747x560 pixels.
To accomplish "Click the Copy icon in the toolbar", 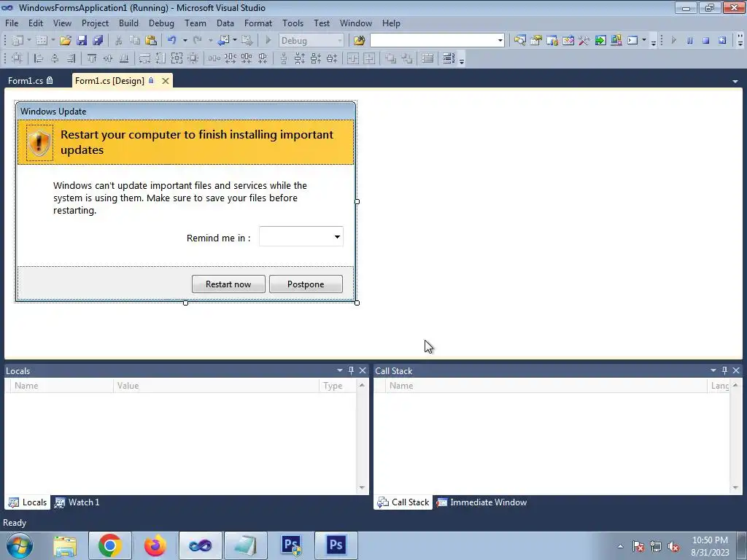I will coord(135,41).
